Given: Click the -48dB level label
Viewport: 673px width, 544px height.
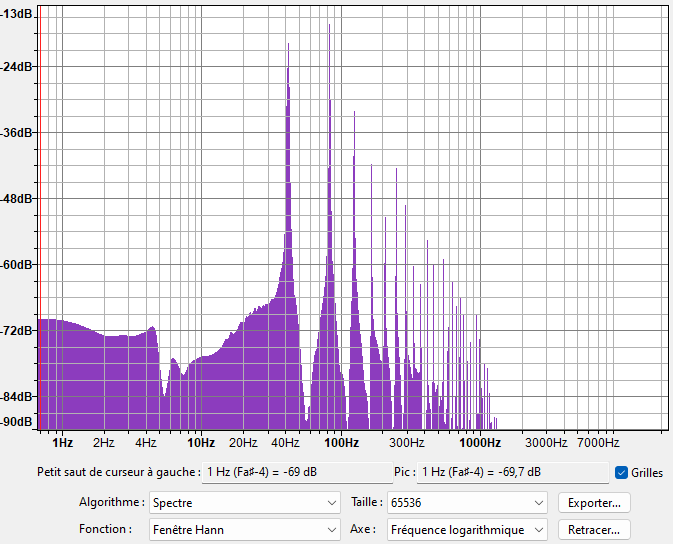Looking at the screenshot, I should pos(16,199).
